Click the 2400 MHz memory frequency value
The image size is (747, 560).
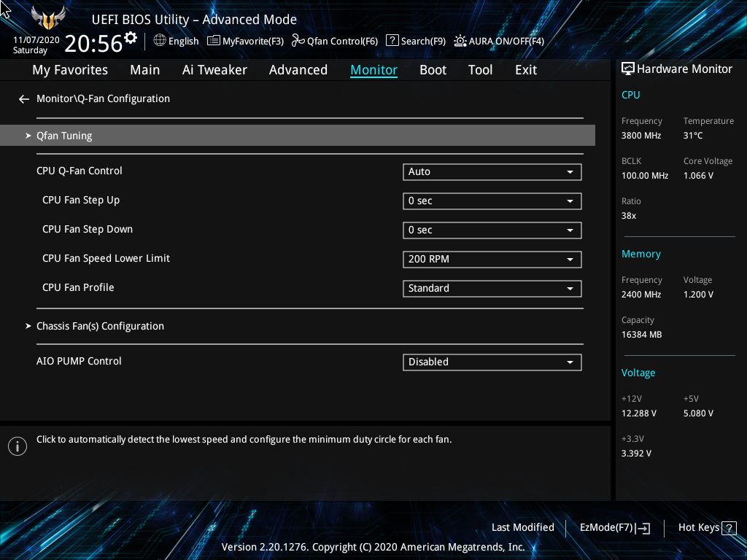pyautogui.click(x=641, y=295)
